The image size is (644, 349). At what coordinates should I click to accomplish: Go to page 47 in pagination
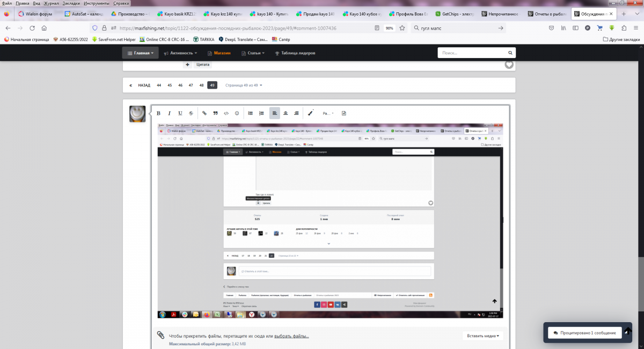(191, 85)
